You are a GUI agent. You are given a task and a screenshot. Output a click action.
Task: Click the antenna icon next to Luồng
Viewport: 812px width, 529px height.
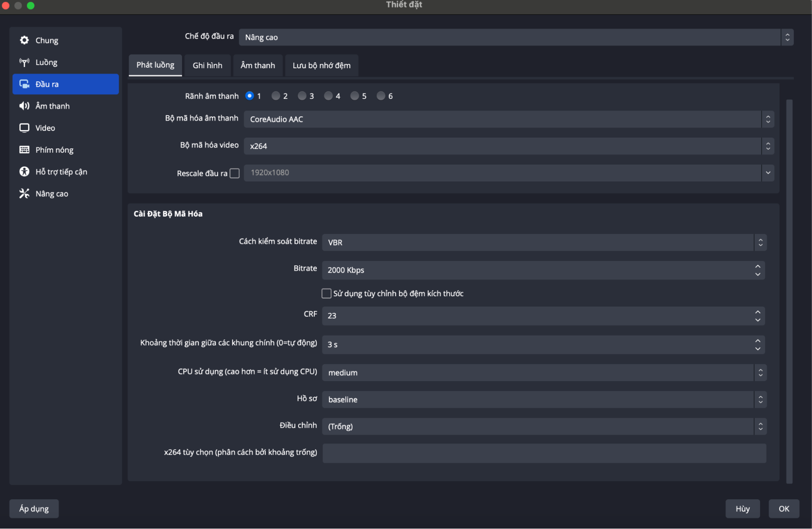click(x=24, y=62)
